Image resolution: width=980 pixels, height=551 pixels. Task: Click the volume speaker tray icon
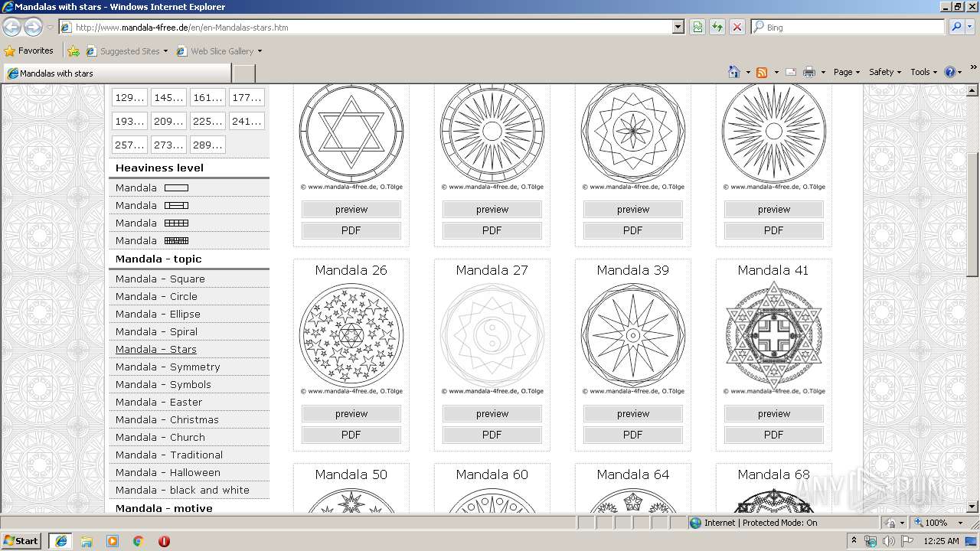coord(888,541)
